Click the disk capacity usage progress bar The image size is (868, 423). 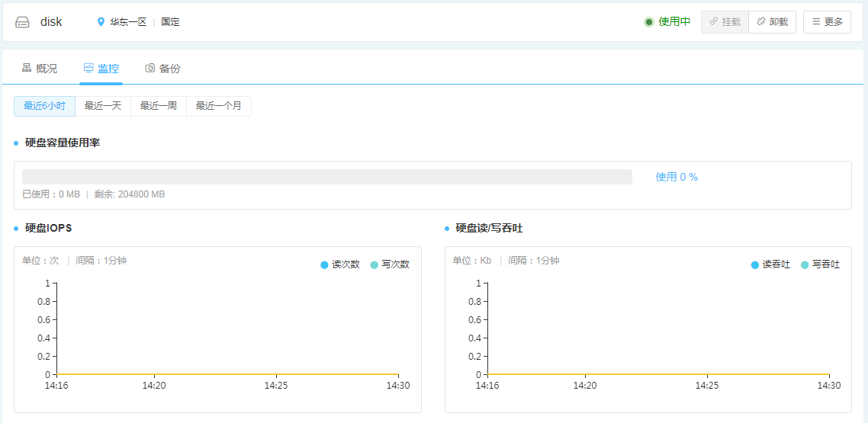(327, 177)
